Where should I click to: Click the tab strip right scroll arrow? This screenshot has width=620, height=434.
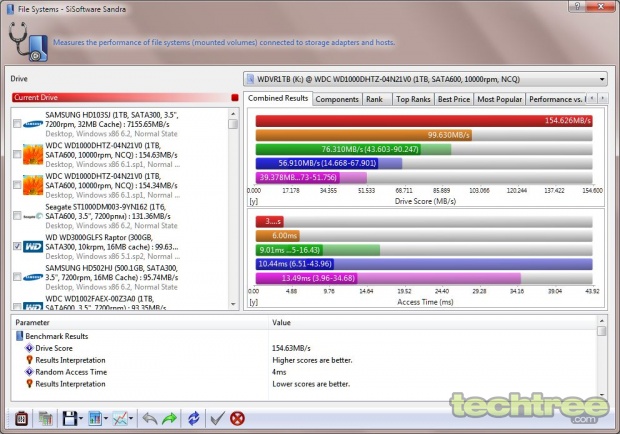(603, 98)
